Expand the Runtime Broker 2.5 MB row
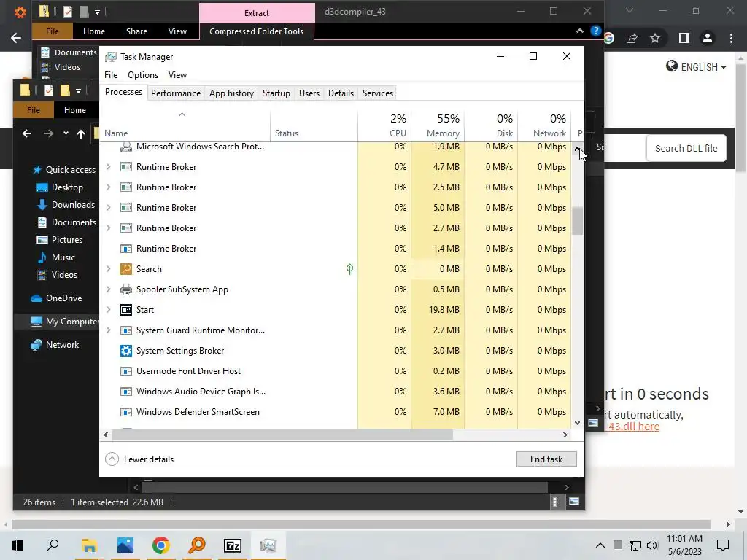The width and height of the screenshot is (747, 560). coord(108,187)
